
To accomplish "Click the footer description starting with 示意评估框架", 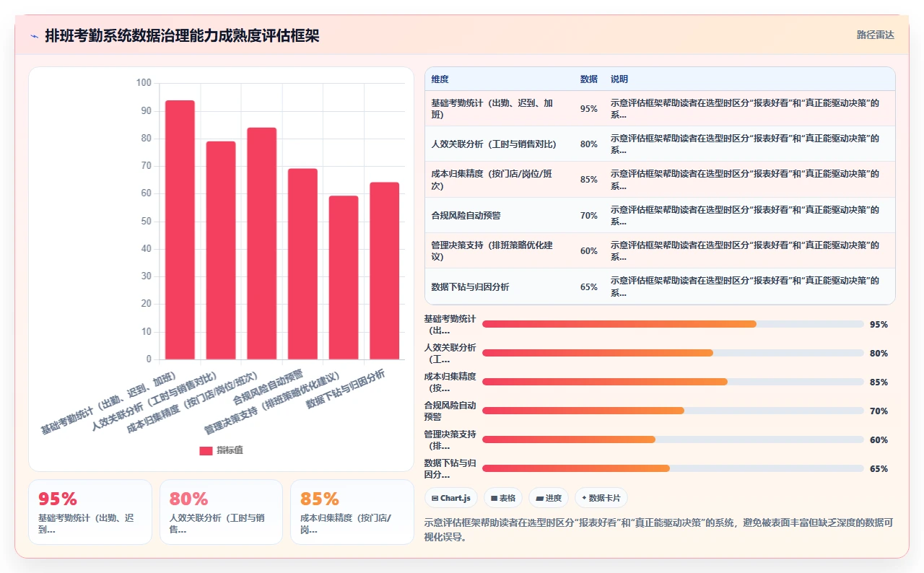I will pos(659,530).
